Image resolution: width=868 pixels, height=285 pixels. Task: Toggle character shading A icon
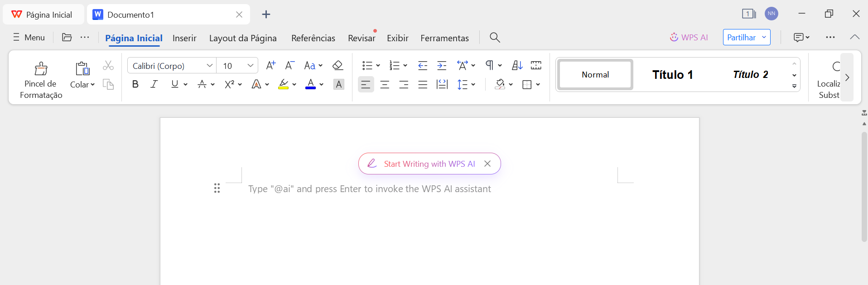(338, 84)
